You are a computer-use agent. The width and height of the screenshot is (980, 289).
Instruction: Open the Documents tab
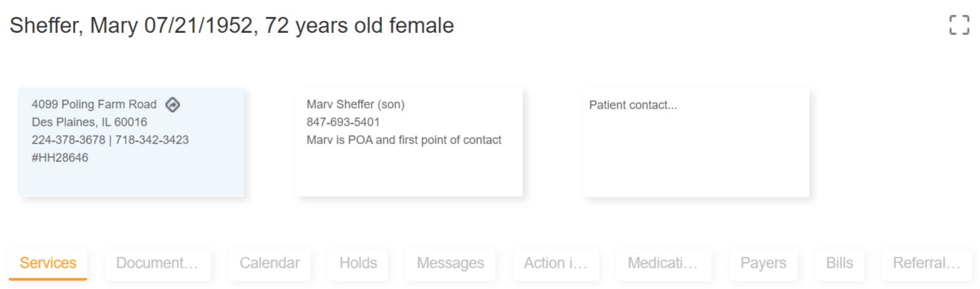157,263
